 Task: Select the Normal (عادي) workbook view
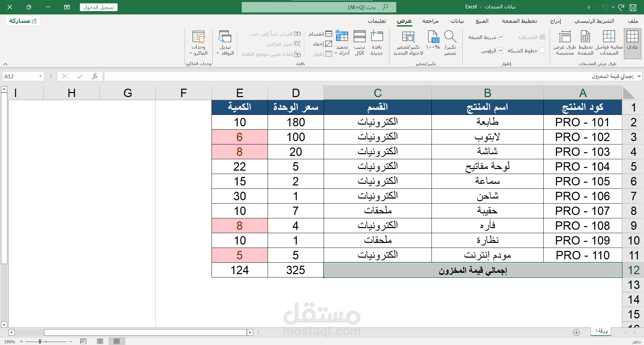point(632,44)
